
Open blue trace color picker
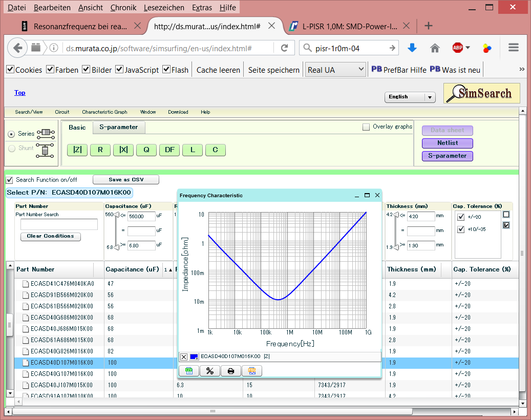pos(194,356)
